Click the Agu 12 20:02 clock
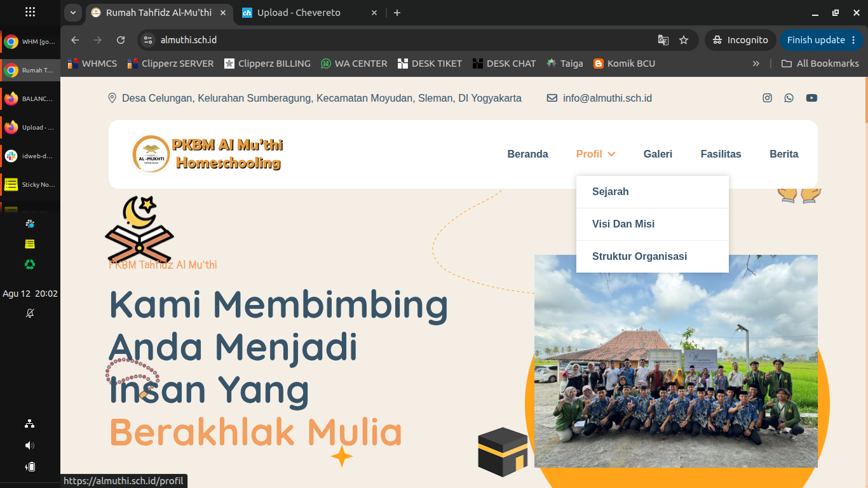 30,294
